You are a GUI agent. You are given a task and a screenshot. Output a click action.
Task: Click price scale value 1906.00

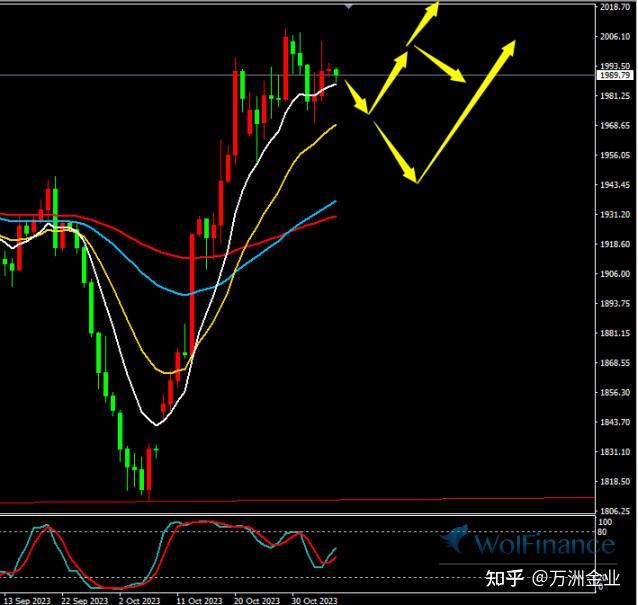pos(615,274)
